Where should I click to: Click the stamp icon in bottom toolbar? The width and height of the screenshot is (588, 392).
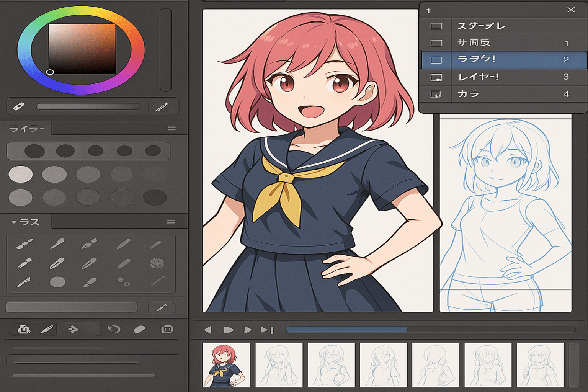pyautogui.click(x=24, y=329)
